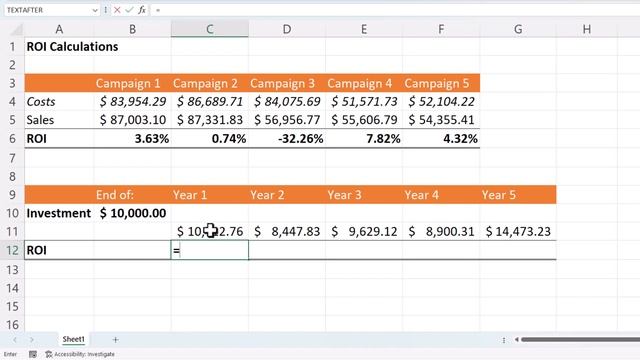Click the Select All corner triangle
This screenshot has width=640, height=360.
tap(17, 29)
